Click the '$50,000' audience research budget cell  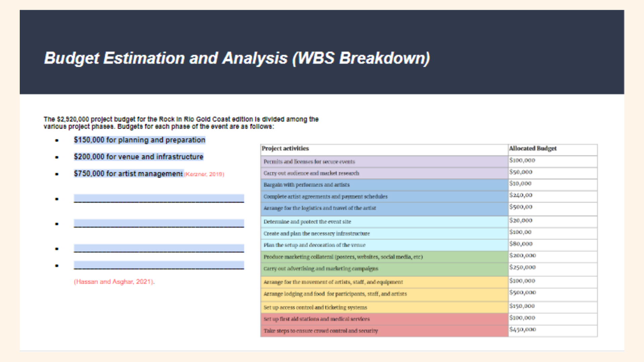point(520,172)
